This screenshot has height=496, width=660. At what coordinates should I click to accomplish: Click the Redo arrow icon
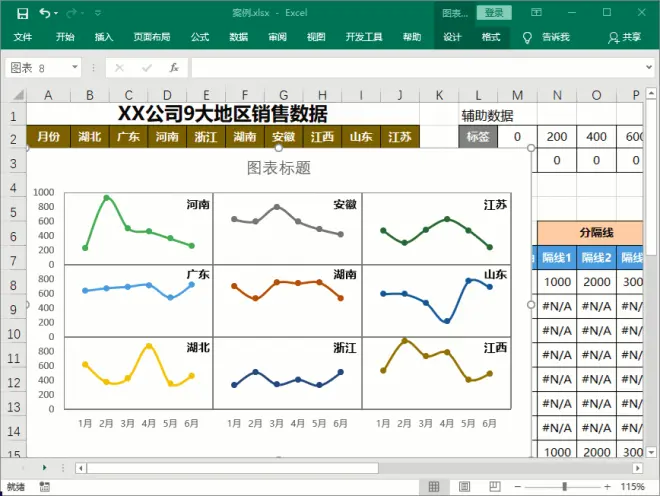[x=71, y=13]
